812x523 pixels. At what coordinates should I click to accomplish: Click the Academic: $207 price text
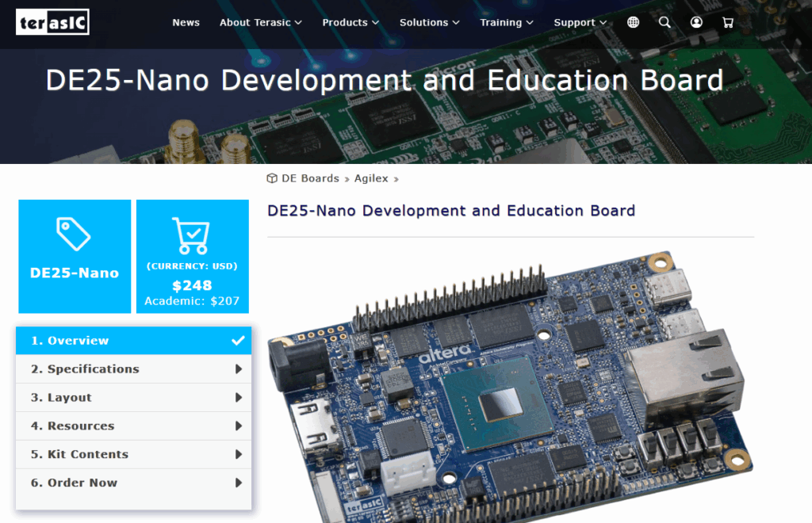pyautogui.click(x=192, y=301)
